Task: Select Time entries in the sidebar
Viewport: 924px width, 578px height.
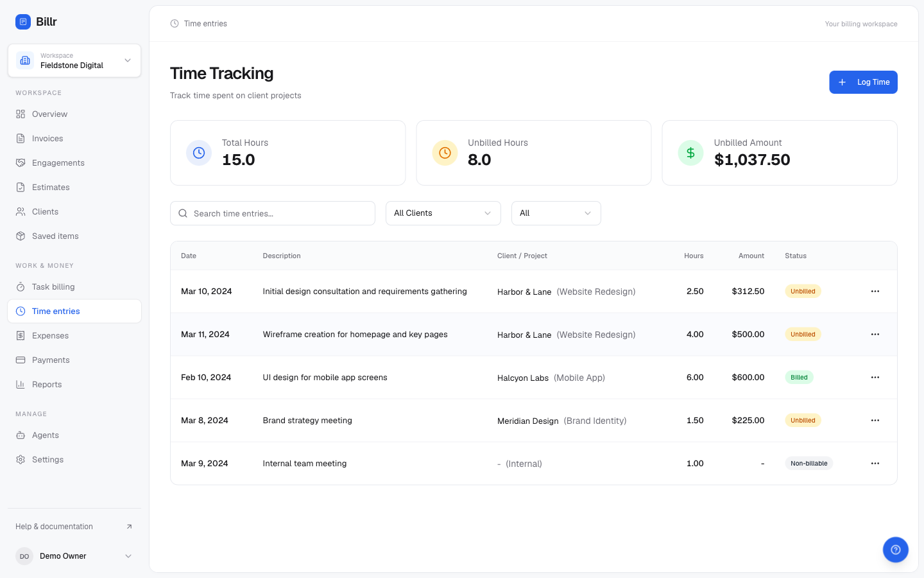Action: 74,311
